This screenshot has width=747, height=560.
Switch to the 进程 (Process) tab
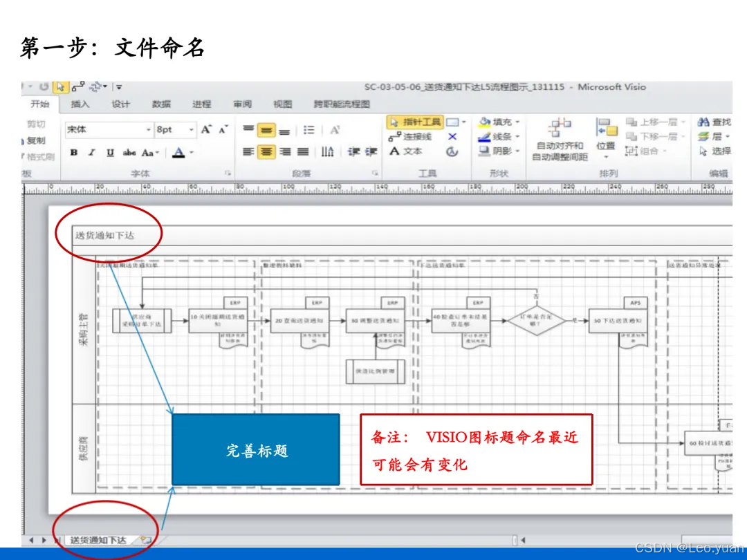click(201, 104)
